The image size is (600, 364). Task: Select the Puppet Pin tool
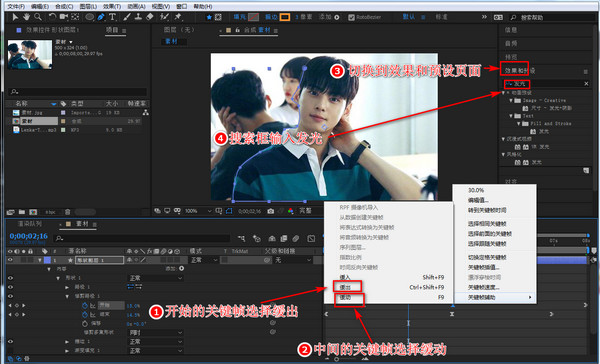click(178, 17)
